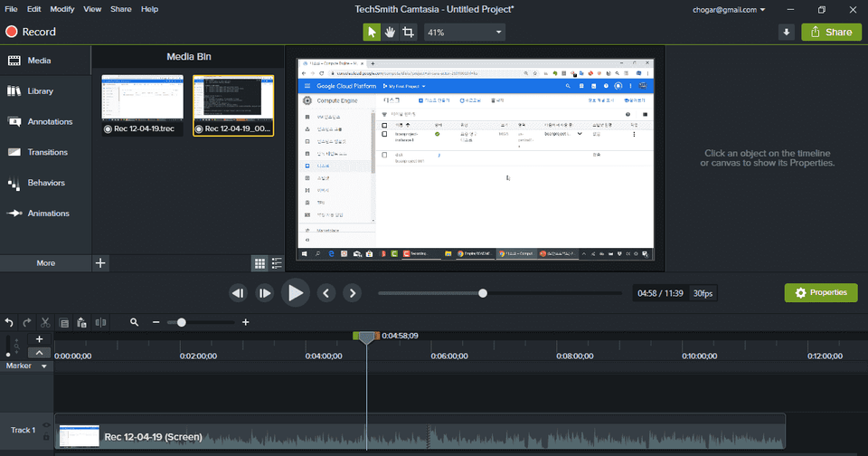Screen dimensions: 868x456
Task: Click the timeline magnifier zoom icon
Action: point(134,322)
